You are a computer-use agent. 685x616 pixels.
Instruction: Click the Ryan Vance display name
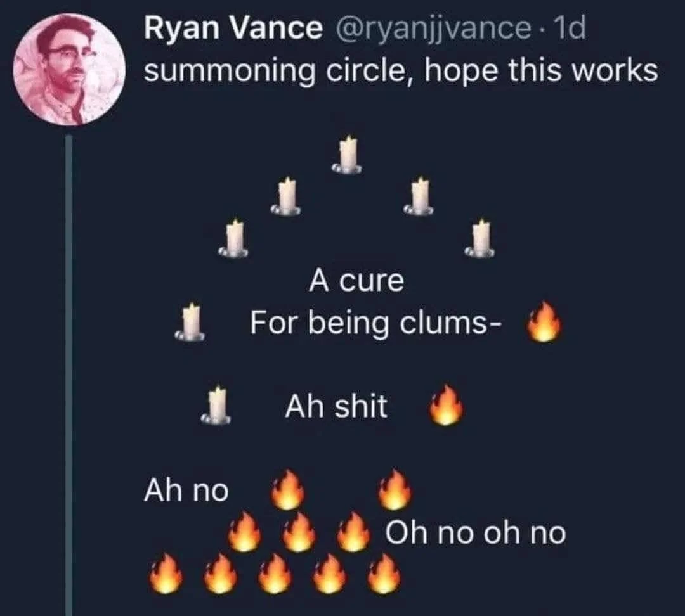point(233,28)
